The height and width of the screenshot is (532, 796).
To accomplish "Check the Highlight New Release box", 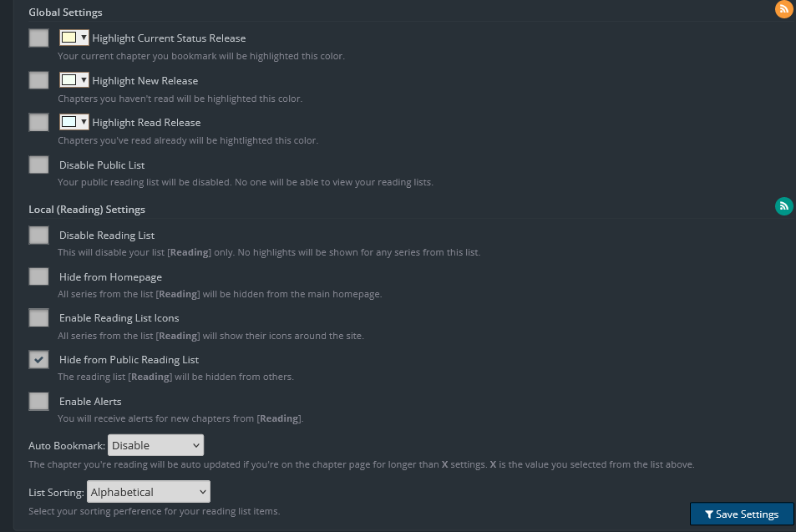I will [x=38, y=80].
